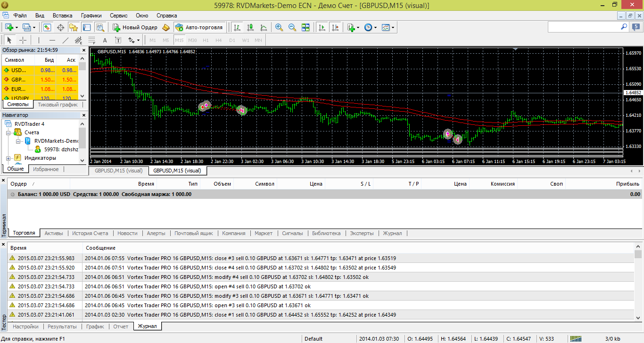Image resolution: width=644 pixels, height=343 pixels.
Task: Click the Новый Ордер button
Action: coord(136,27)
